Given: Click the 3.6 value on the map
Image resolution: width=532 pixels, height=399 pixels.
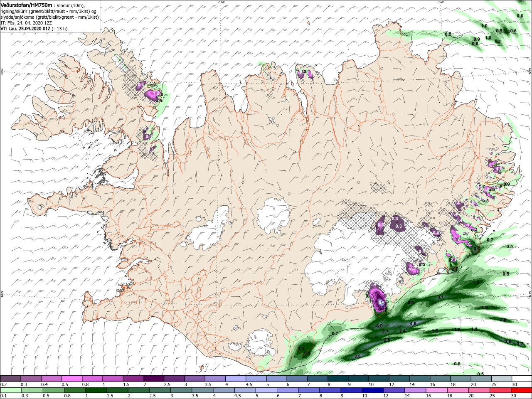Looking at the screenshot, I should [508, 341].
